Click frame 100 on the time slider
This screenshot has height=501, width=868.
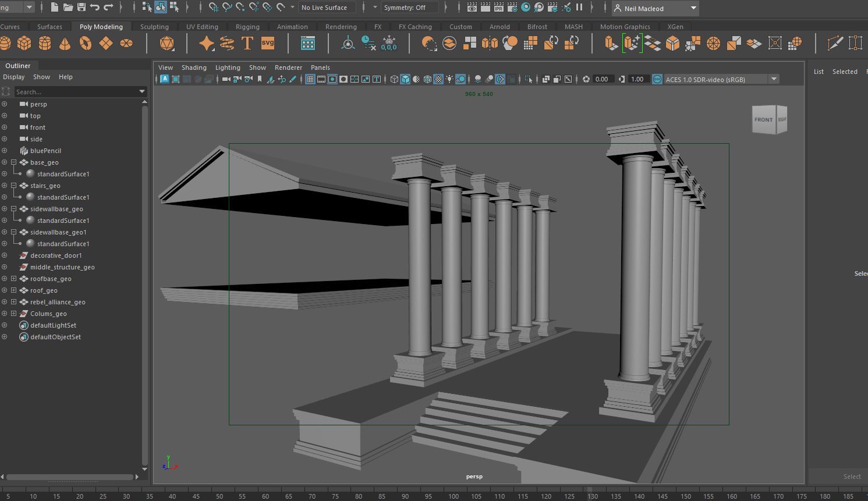(454, 496)
